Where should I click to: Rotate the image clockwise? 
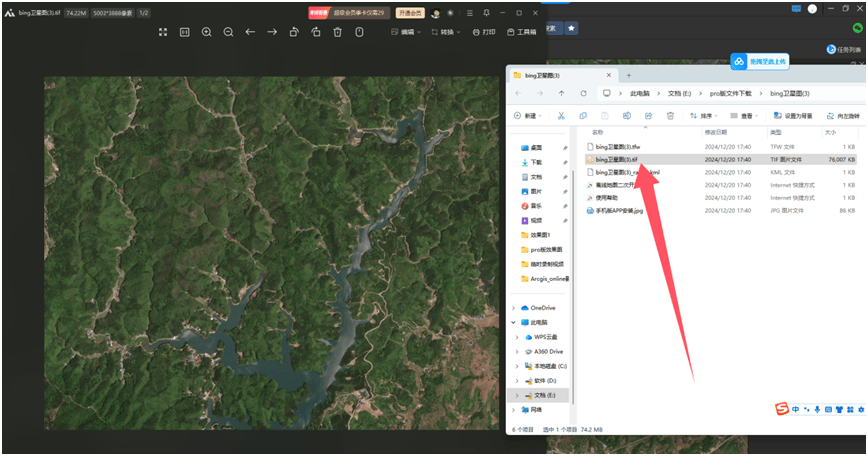pyautogui.click(x=316, y=32)
